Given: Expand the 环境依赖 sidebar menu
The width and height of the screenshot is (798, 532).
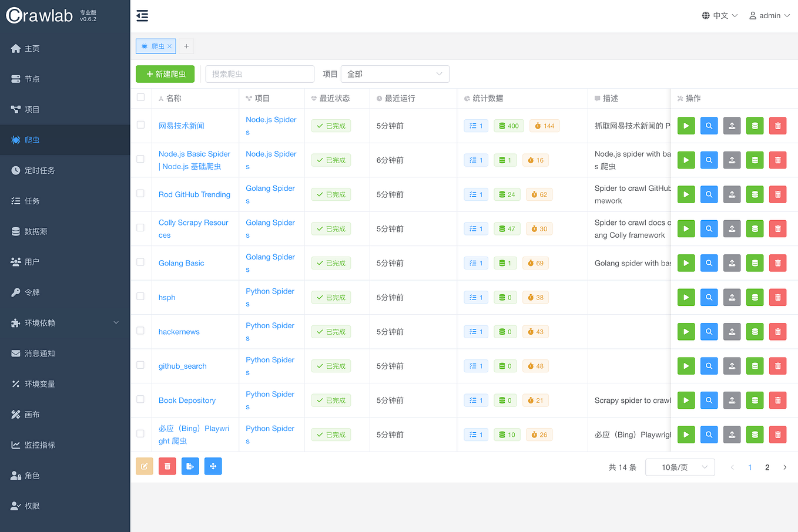Looking at the screenshot, I should (65, 322).
